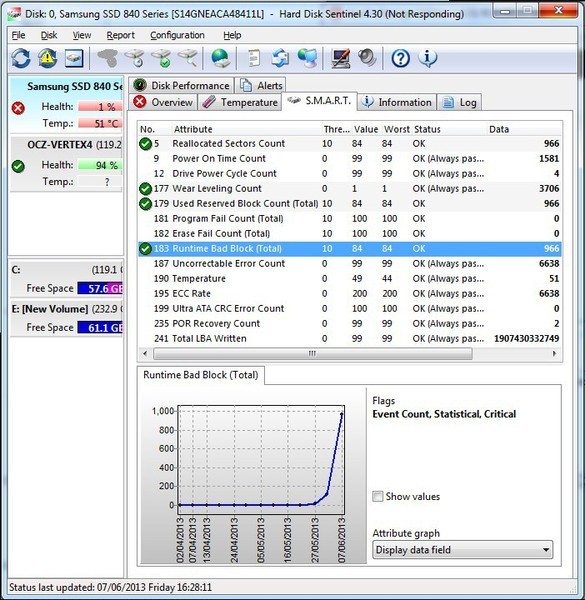585x600 pixels.
Task: Switch to the Overview tab
Action: [163, 102]
